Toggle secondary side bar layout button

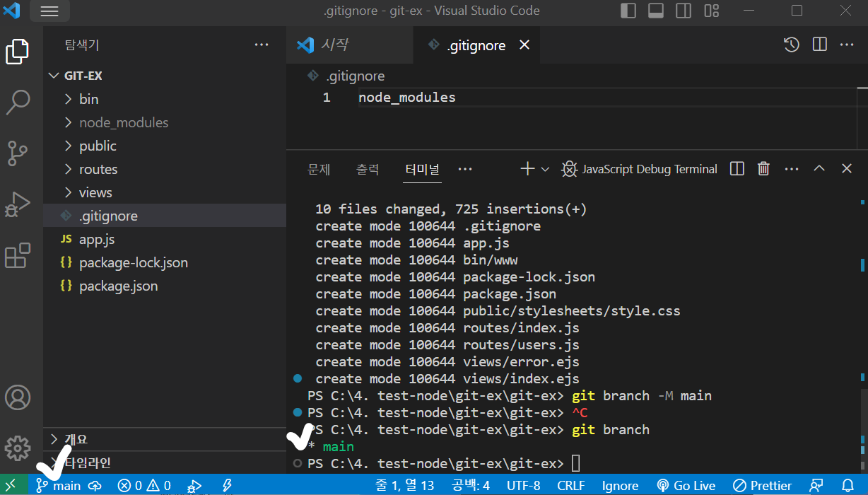tap(684, 11)
